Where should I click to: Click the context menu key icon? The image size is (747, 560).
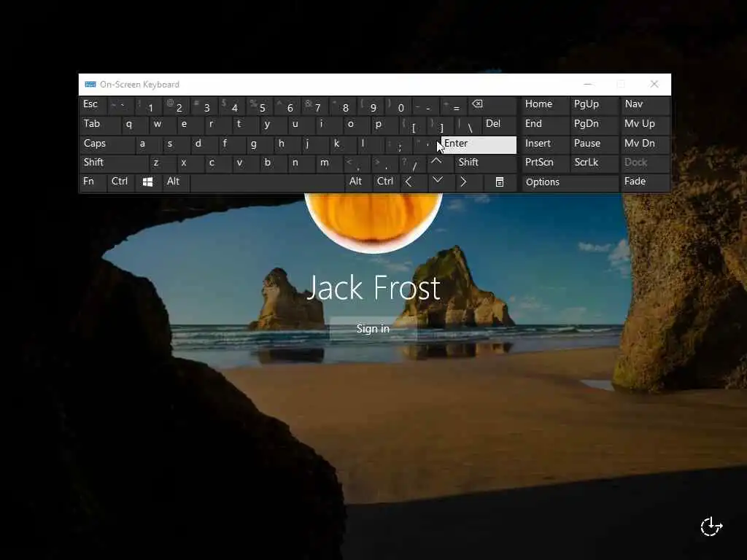pos(499,182)
